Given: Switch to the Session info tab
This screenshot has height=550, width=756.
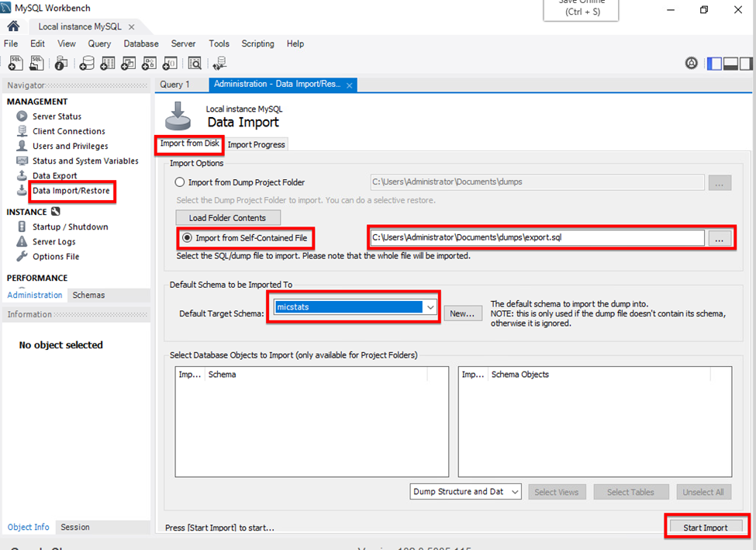Looking at the screenshot, I should click(x=75, y=527).
